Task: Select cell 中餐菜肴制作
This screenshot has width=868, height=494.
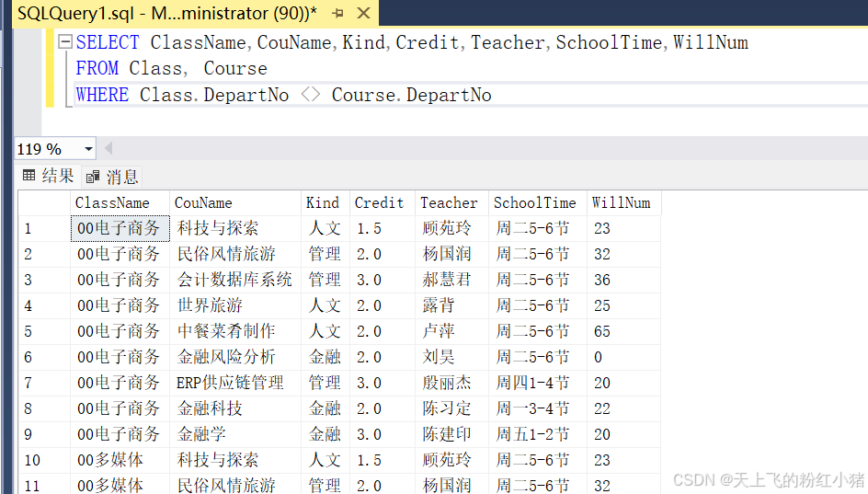Action: (x=235, y=332)
